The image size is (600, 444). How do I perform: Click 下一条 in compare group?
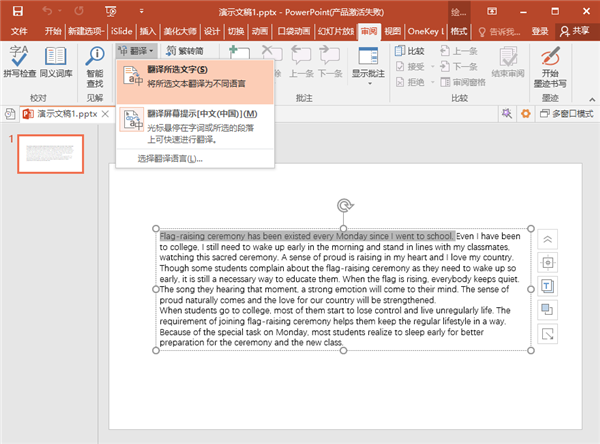click(459, 67)
